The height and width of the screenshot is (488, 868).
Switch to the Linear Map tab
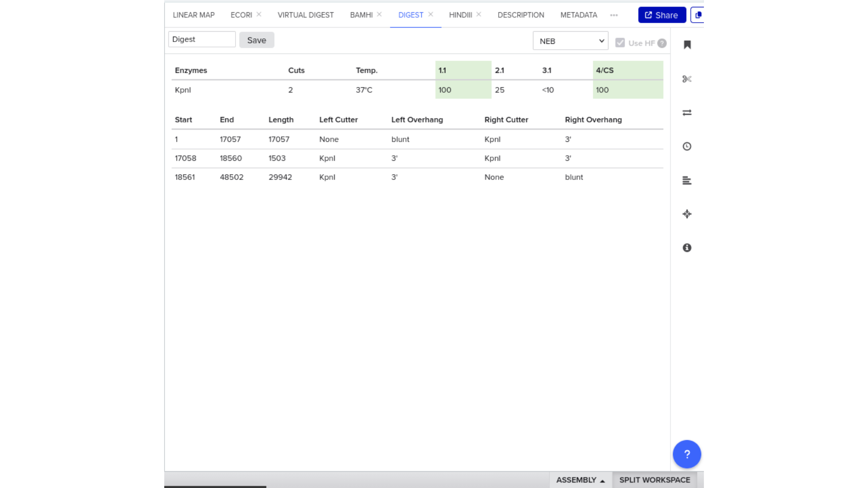pyautogui.click(x=193, y=15)
